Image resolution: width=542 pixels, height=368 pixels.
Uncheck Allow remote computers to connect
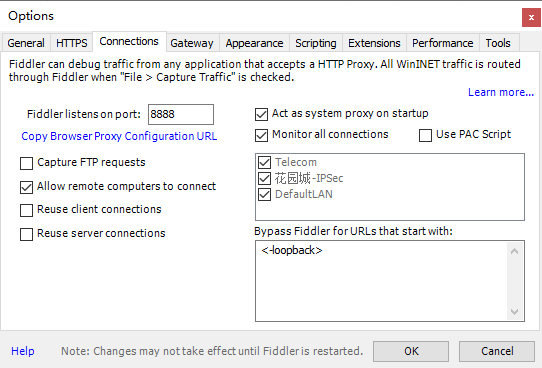(27, 187)
